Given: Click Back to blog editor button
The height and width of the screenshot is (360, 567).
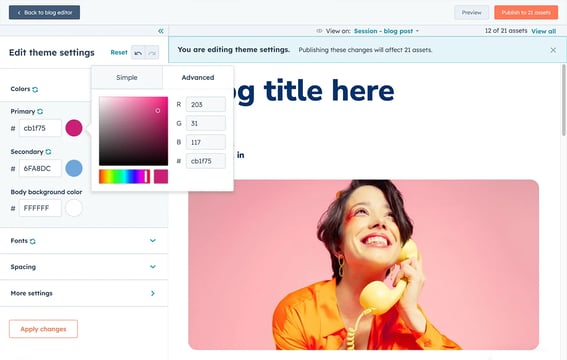Looking at the screenshot, I should tap(44, 12).
